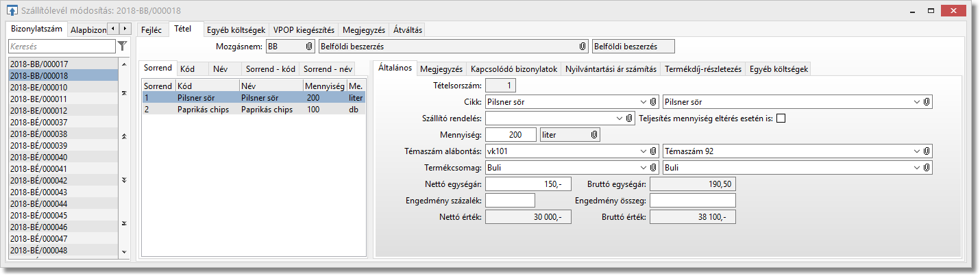Click paperclip icon in Mozgásnem BB field
This screenshot has height=276, width=980.
point(308,46)
